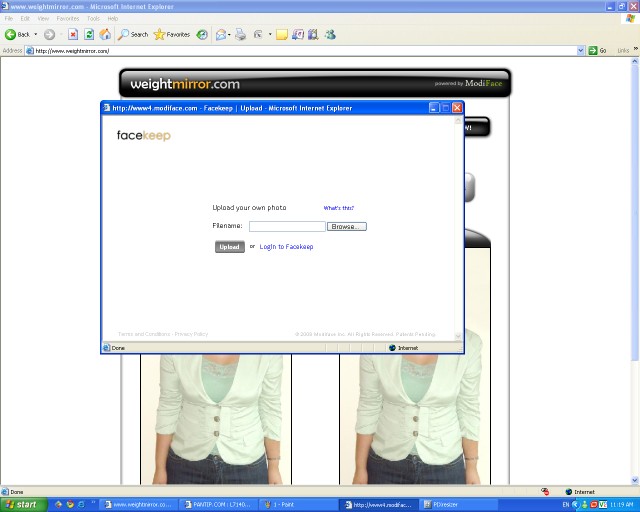Viewport: 640px width, 512px height.
Task: Click Terms and Conditions link in popup
Action: pyautogui.click(x=144, y=334)
